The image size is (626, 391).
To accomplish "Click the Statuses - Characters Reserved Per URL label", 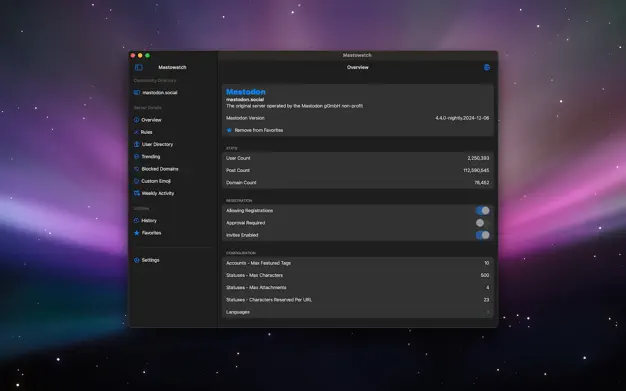I will pyautogui.click(x=269, y=300).
